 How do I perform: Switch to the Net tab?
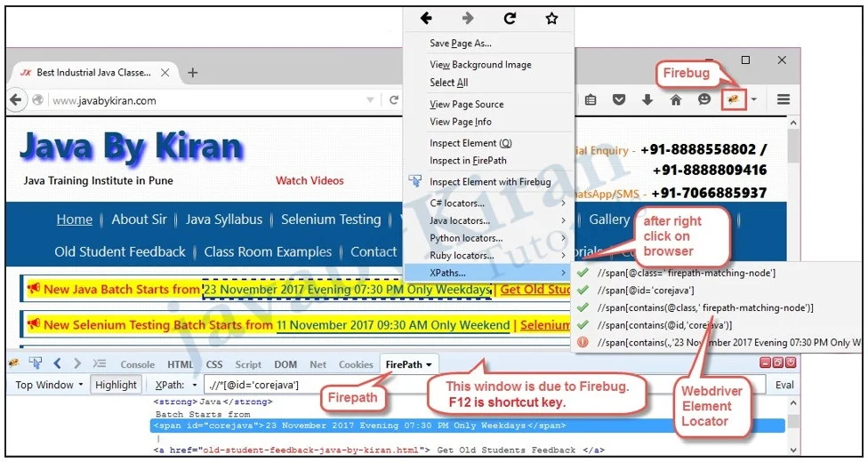(318, 364)
